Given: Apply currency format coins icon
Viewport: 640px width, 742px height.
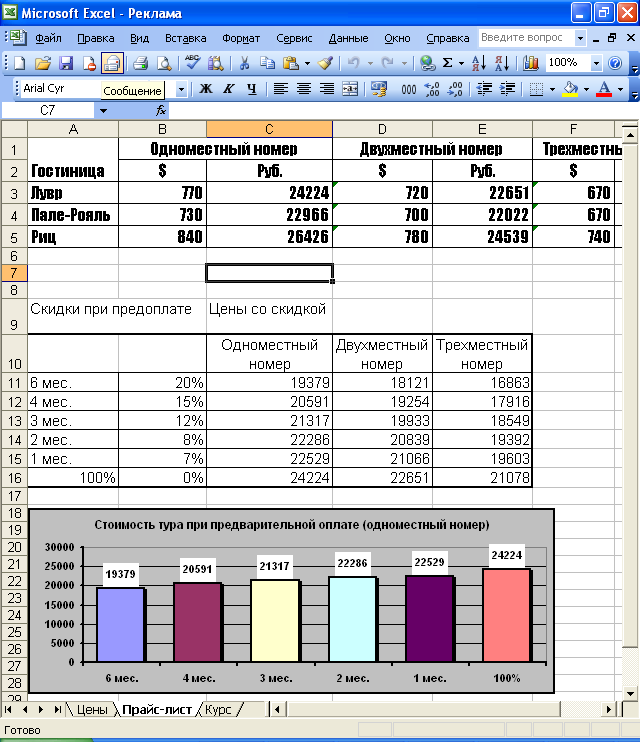Looking at the screenshot, I should (x=379, y=88).
